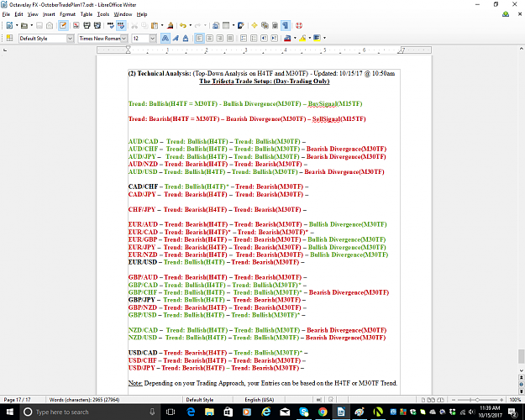
Task: Toggle Edit File mode icon
Action: point(63,25)
